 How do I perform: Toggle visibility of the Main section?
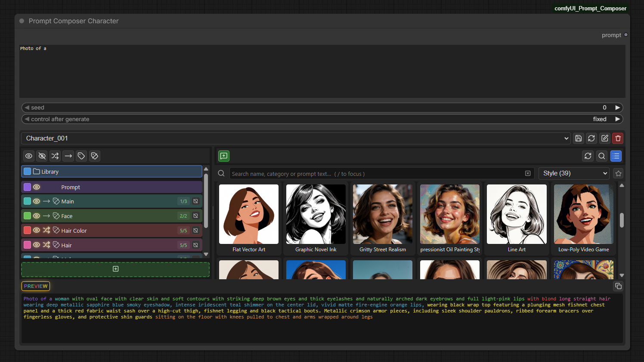(37, 201)
